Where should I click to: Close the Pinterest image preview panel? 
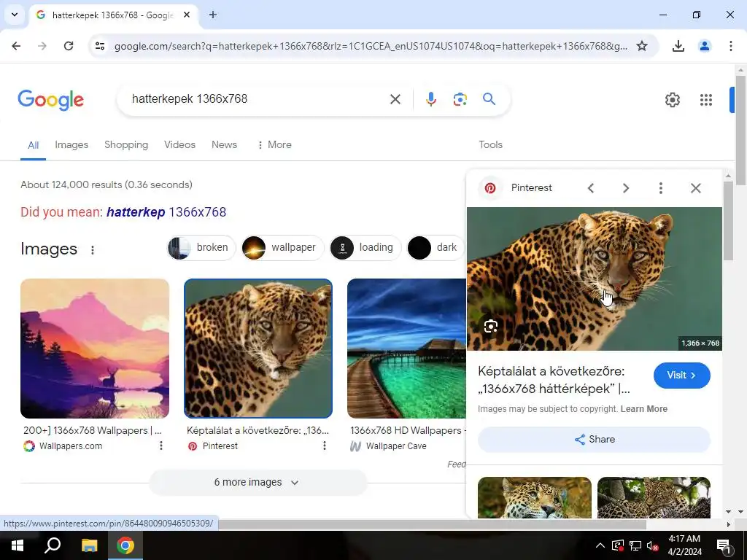[695, 188]
